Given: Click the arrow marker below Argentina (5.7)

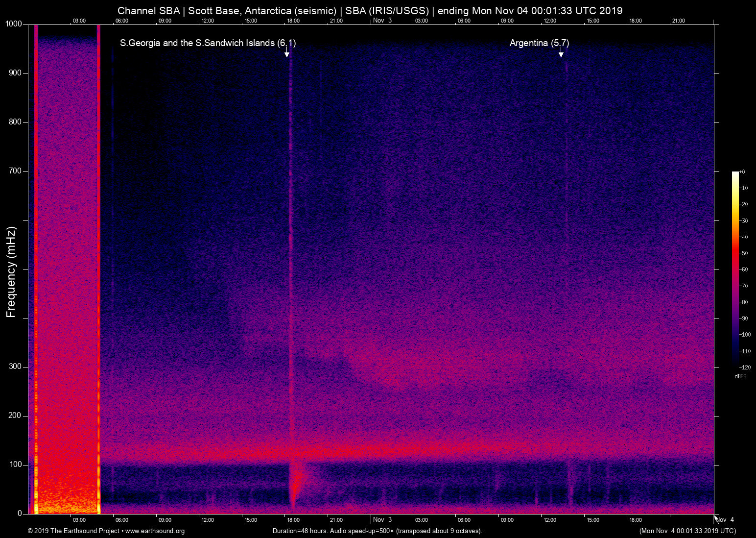Looking at the screenshot, I should pos(561,53).
